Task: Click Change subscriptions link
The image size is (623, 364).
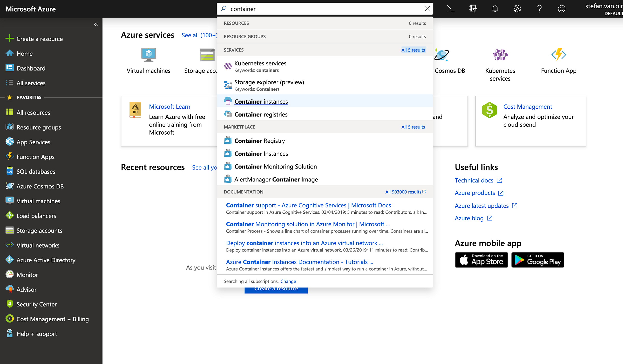Action: click(288, 281)
